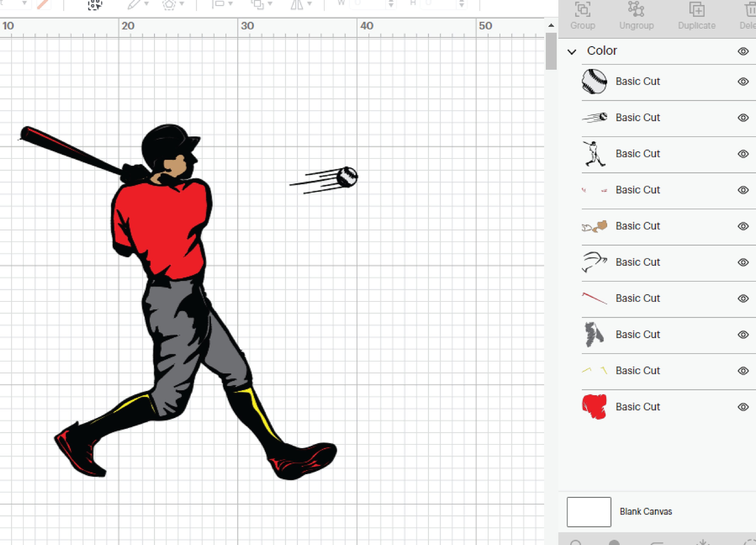This screenshot has width=756, height=545.
Task: Collapse the Color group chevron
Action: 572,52
